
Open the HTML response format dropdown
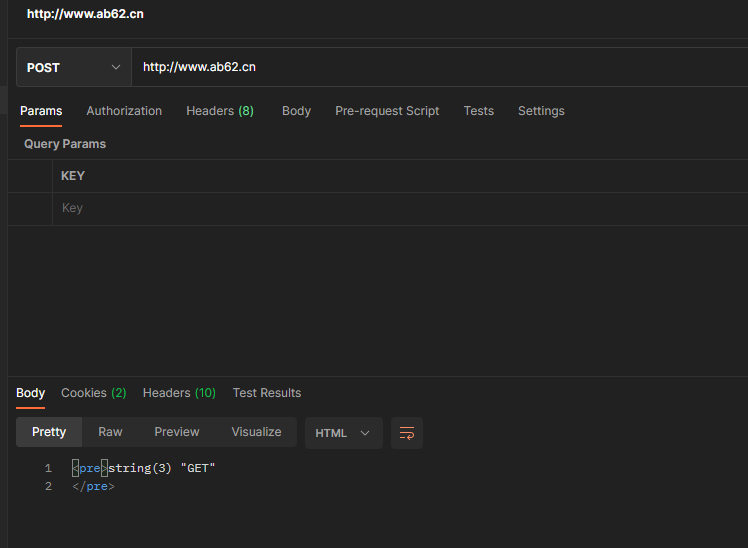click(343, 433)
